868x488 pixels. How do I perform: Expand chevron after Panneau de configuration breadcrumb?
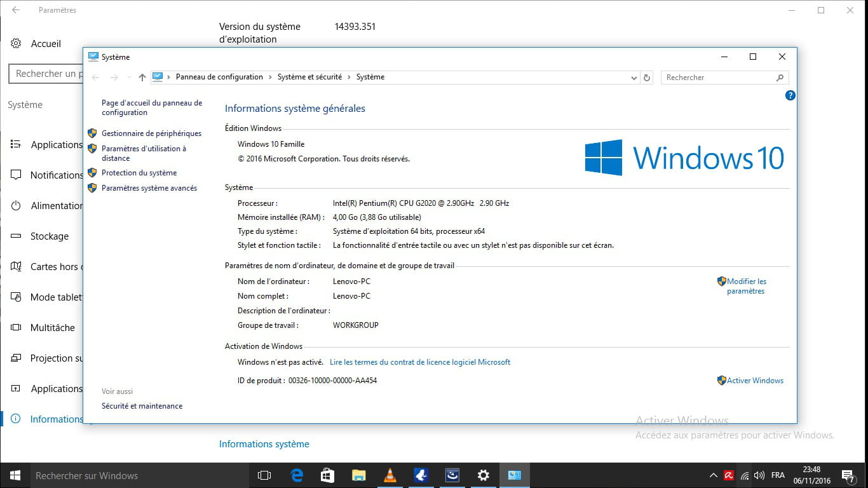(x=270, y=77)
